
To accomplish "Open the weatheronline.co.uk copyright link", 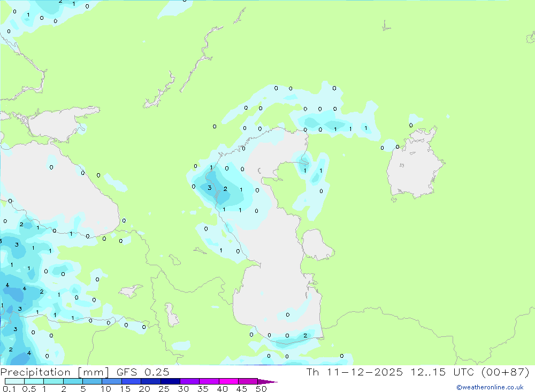I will tap(490, 387).
